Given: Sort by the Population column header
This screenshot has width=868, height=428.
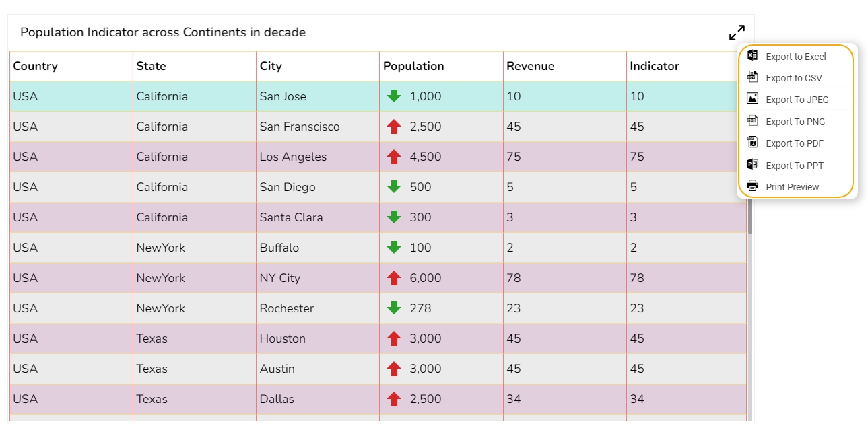Looking at the screenshot, I should click(x=413, y=66).
